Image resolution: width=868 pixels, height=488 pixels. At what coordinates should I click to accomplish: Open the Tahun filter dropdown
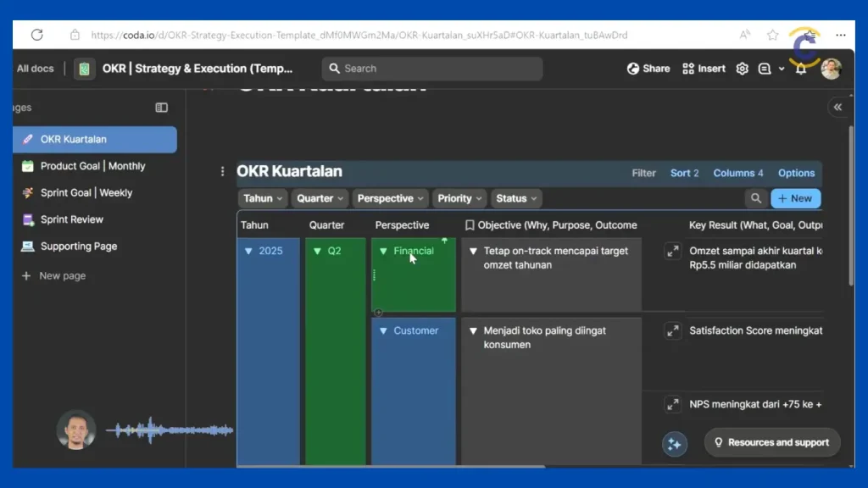tap(263, 198)
